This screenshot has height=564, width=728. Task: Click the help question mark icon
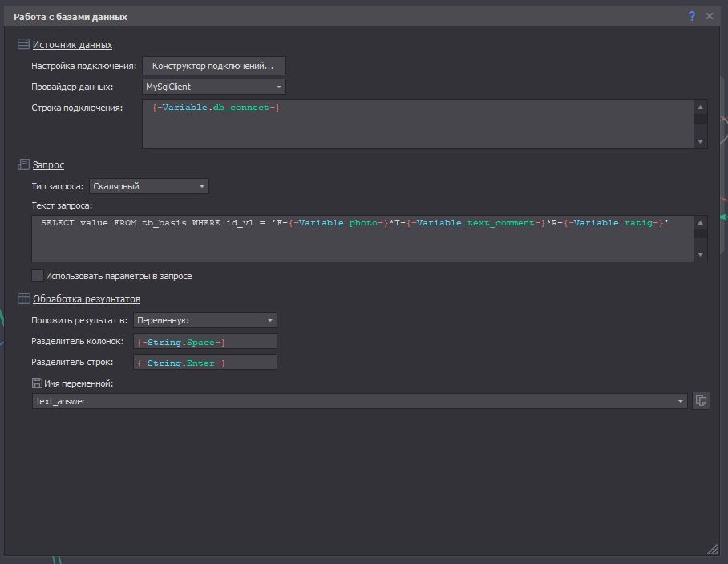point(692,16)
